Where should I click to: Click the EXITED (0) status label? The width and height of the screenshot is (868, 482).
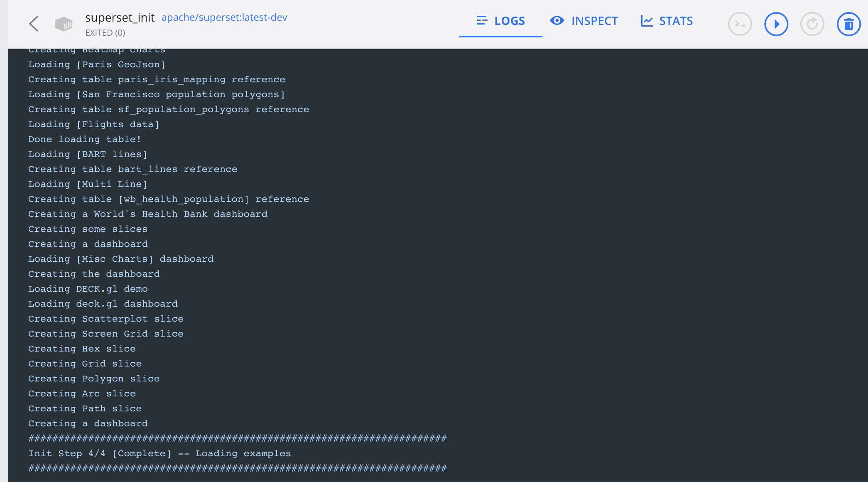(105, 32)
